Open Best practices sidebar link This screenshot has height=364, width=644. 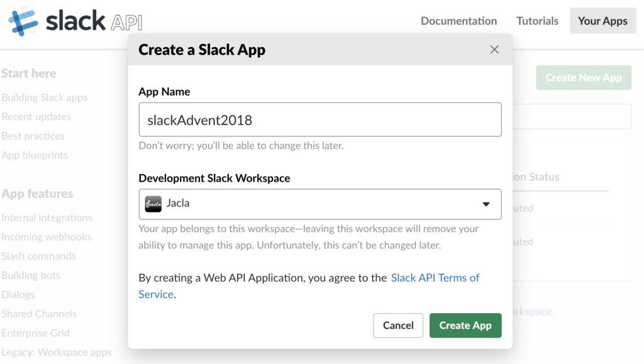(33, 136)
